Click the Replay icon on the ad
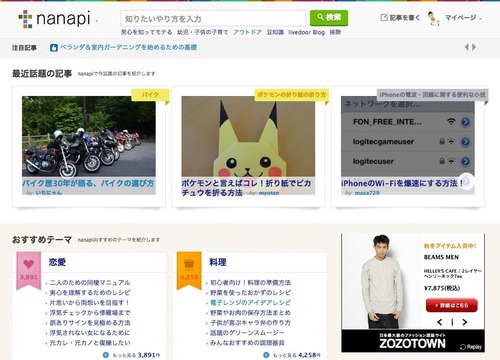This screenshot has width=500, height=360. [x=471, y=347]
